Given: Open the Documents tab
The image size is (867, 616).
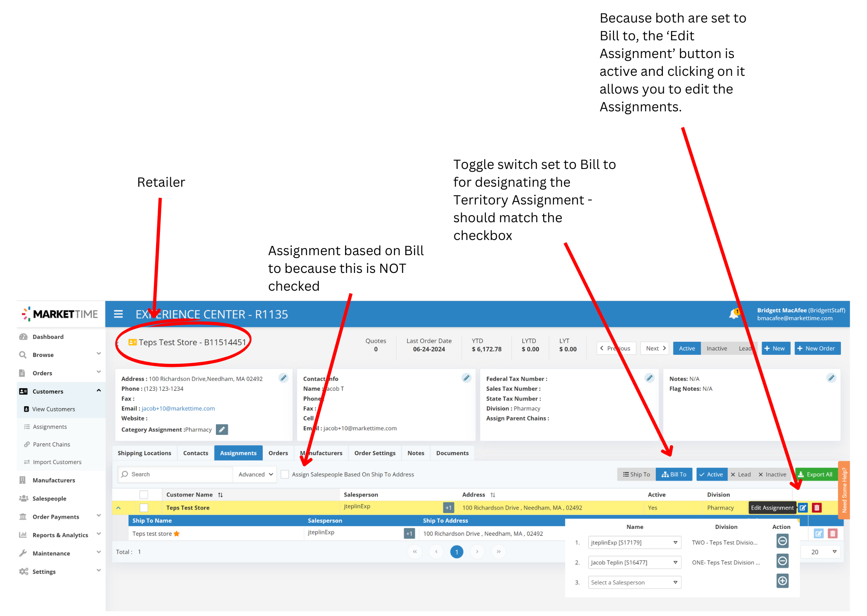Looking at the screenshot, I should [x=452, y=453].
